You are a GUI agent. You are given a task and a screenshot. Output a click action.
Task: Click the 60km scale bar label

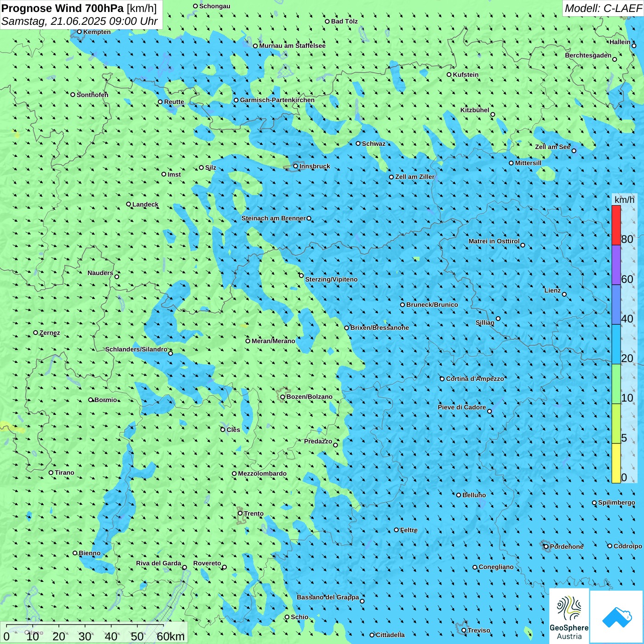pyautogui.click(x=170, y=636)
